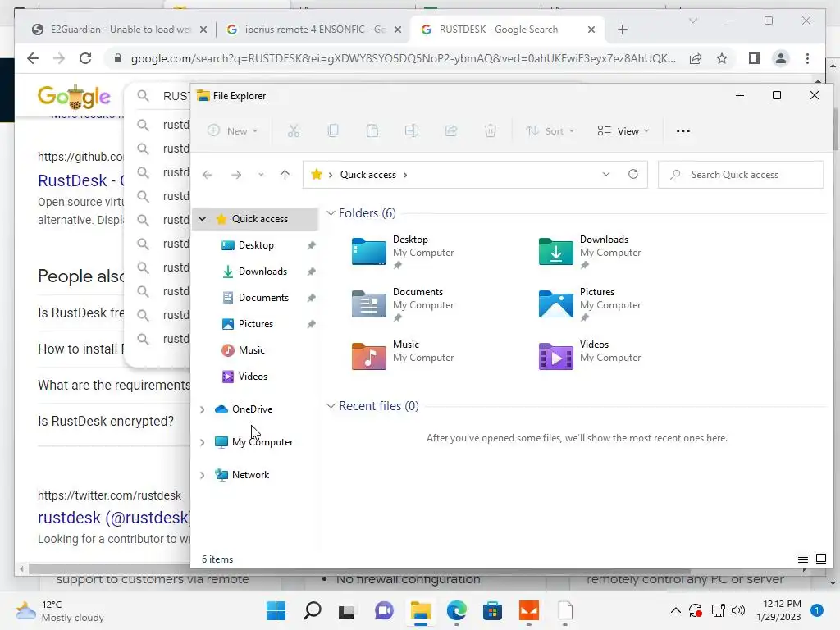
Task: Click Chrome's reload page button
Action: pos(85,58)
